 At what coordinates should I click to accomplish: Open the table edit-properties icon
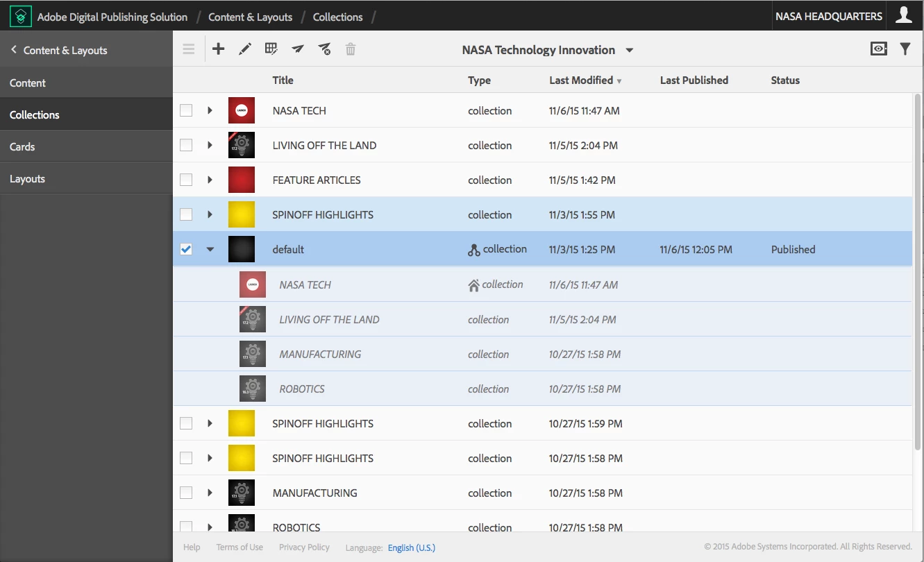point(271,49)
